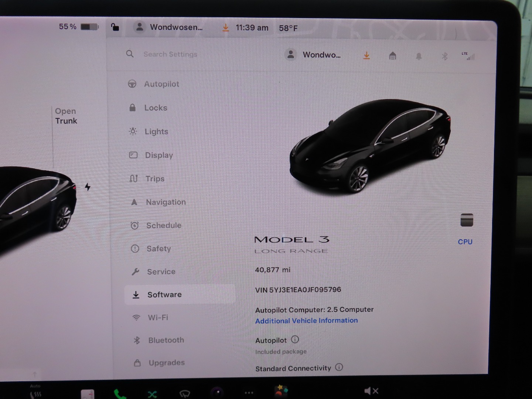532x399 pixels.
Task: Tap the HomeLink garage icon
Action: (393, 56)
